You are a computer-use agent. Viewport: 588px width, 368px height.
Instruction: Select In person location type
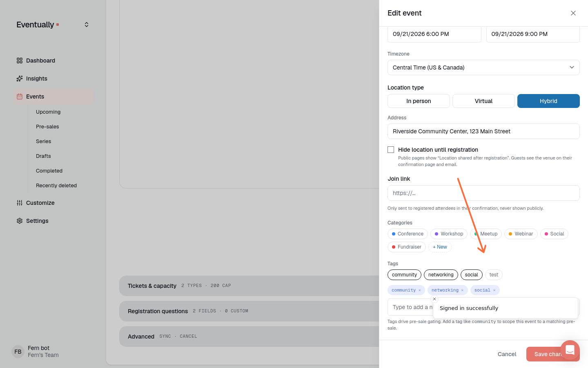[419, 101]
